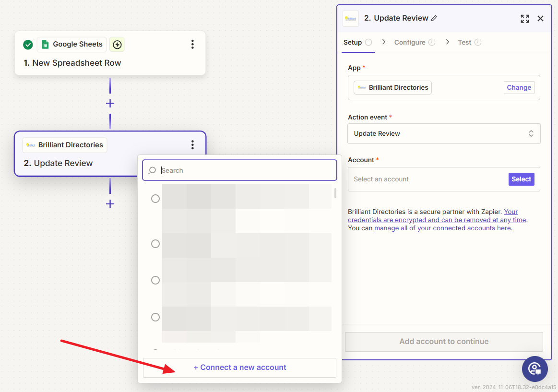558x392 pixels.
Task: Click the lightning bolt trigger icon
Action: click(117, 45)
